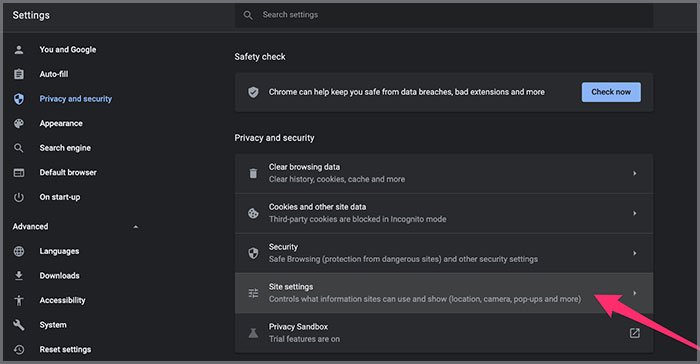Click 'Clear history, cookies, cache and more' text
Image resolution: width=700 pixels, height=364 pixels.
point(337,179)
